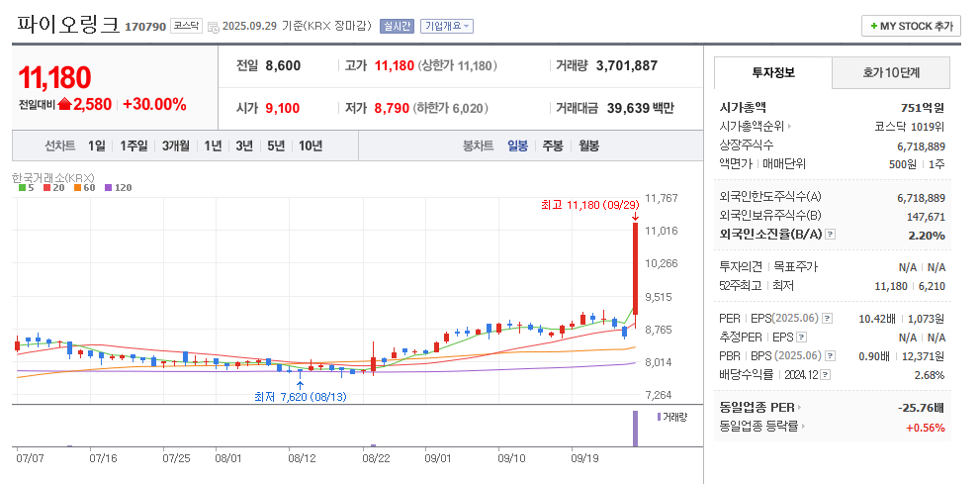Screen dimensions: 980x484
Task: Click the 하한가 6,020 text
Action: [449, 108]
